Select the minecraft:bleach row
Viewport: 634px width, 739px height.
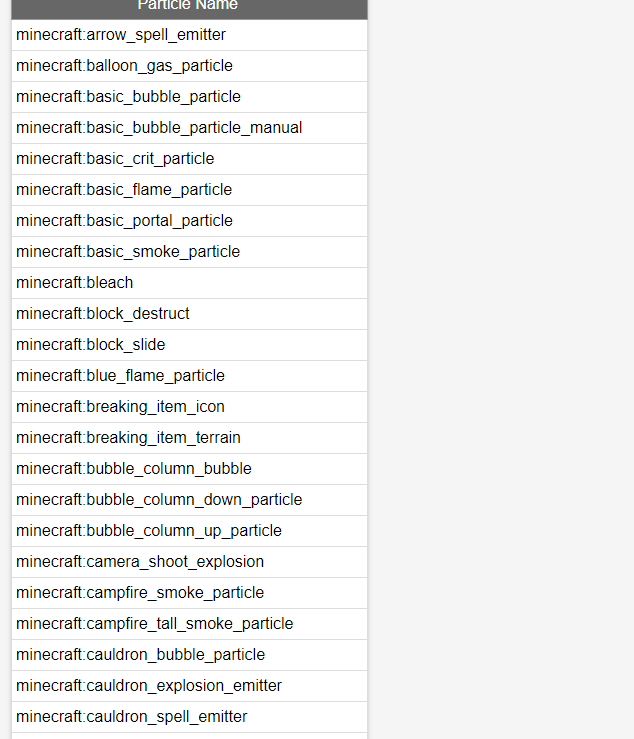click(189, 283)
